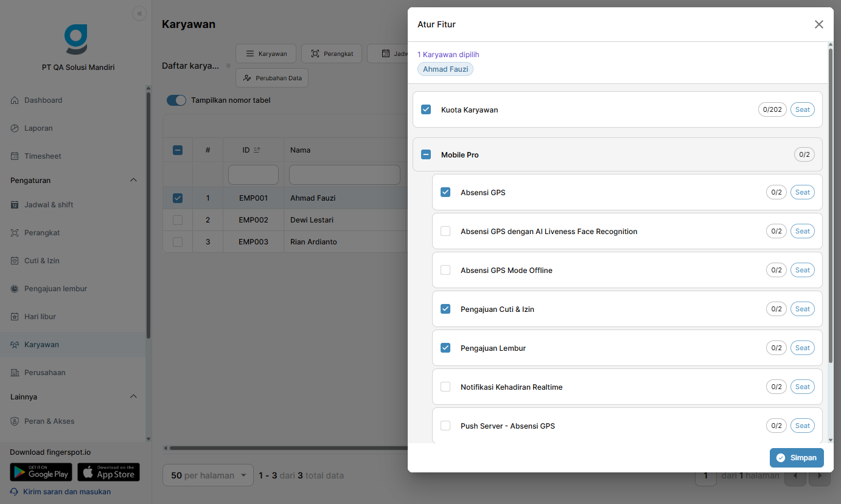Open Timesheet calendar icon in sidebar
Screen dimensions: 841x504
(x=15, y=156)
